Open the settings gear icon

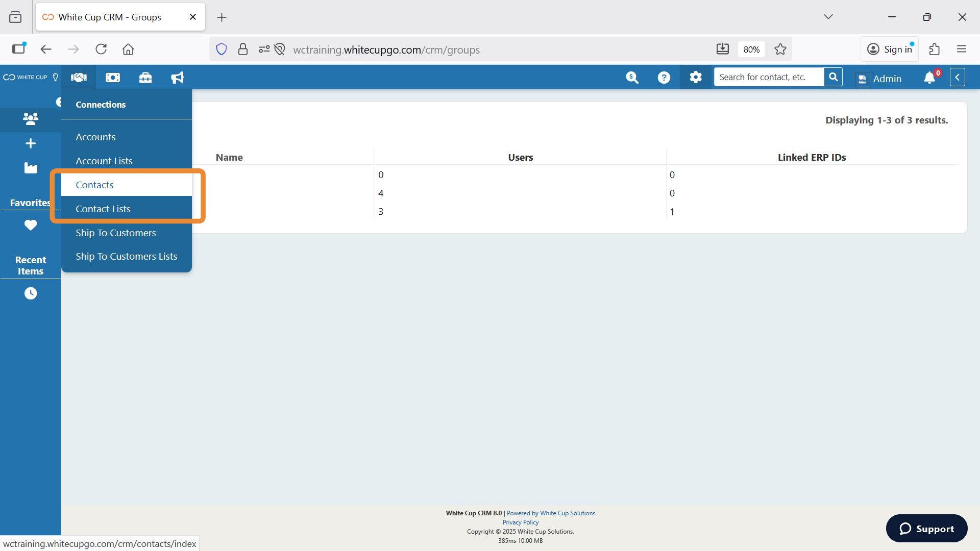(696, 78)
